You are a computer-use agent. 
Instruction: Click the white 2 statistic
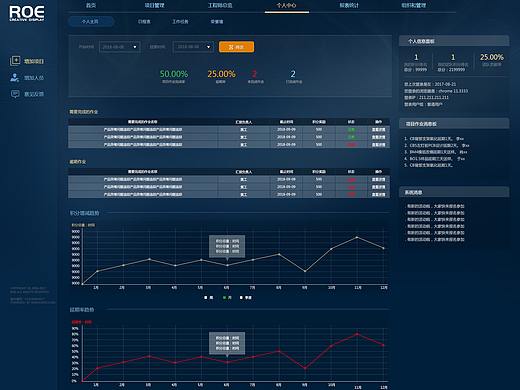[x=293, y=74]
